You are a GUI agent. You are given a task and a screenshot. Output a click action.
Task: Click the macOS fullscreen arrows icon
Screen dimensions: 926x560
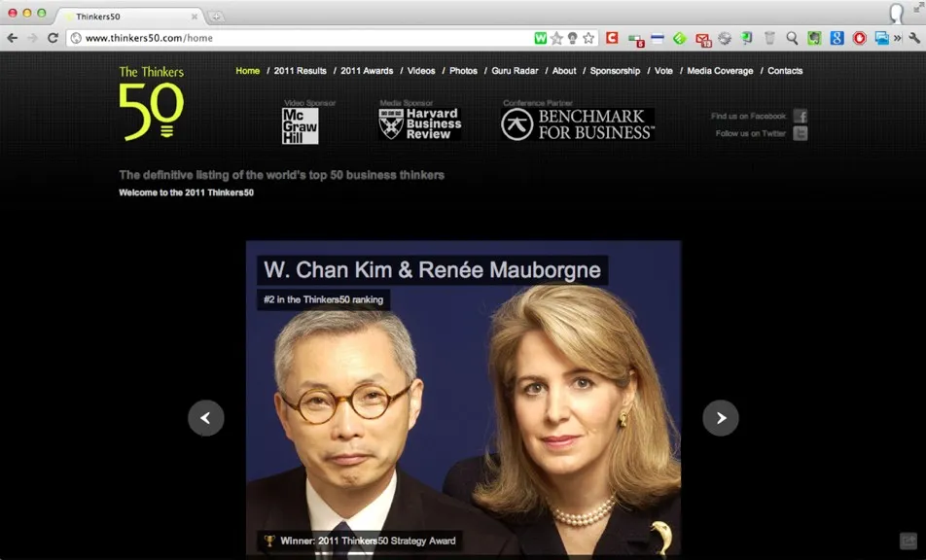click(919, 6)
